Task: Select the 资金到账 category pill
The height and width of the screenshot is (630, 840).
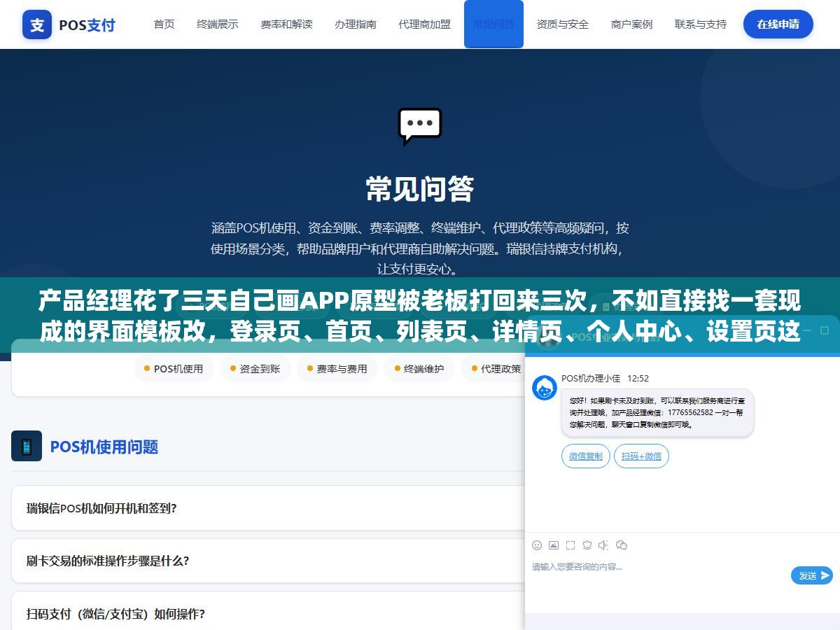Action: [255, 368]
